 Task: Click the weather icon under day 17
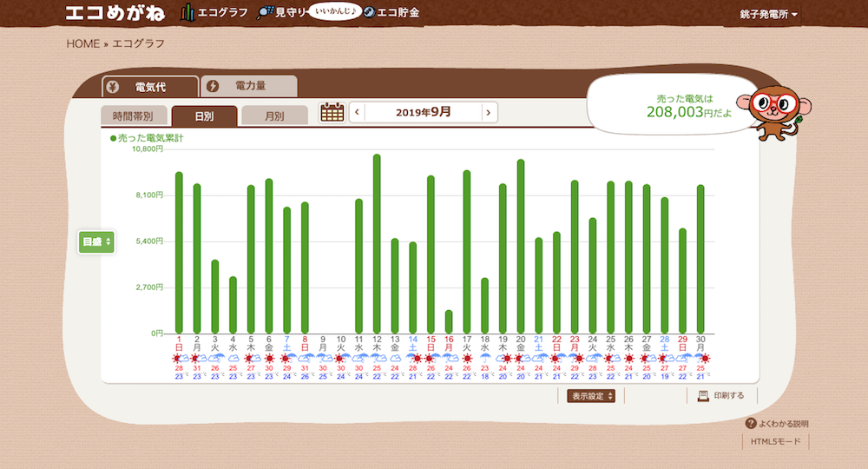pos(467,359)
